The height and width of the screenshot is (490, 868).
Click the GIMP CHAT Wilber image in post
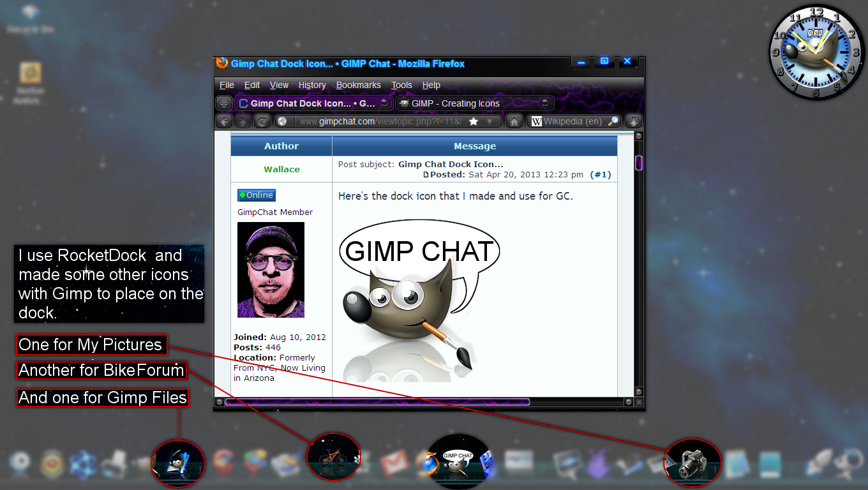point(419,299)
